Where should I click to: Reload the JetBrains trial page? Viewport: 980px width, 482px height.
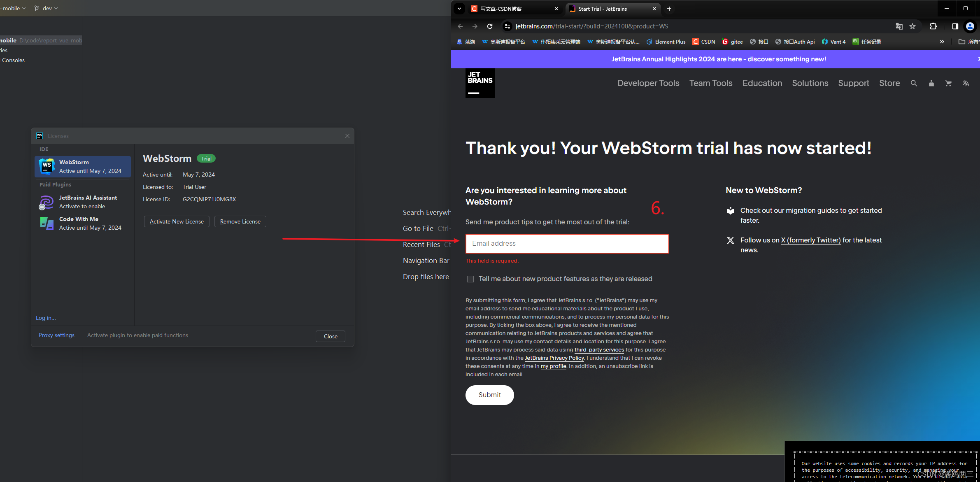[x=490, y=26]
